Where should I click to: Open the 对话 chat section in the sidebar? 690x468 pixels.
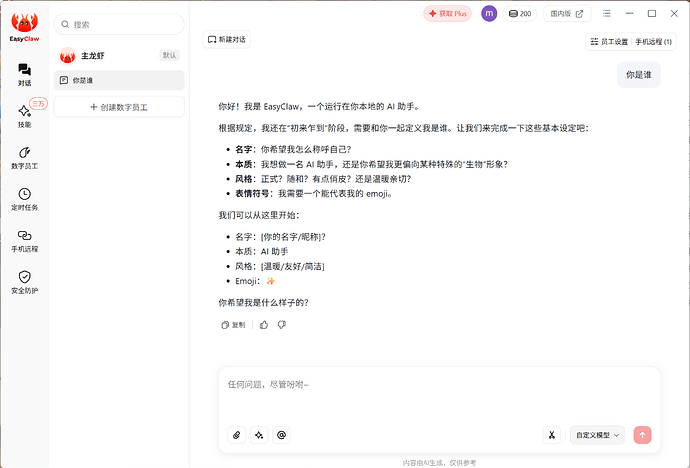(24, 74)
